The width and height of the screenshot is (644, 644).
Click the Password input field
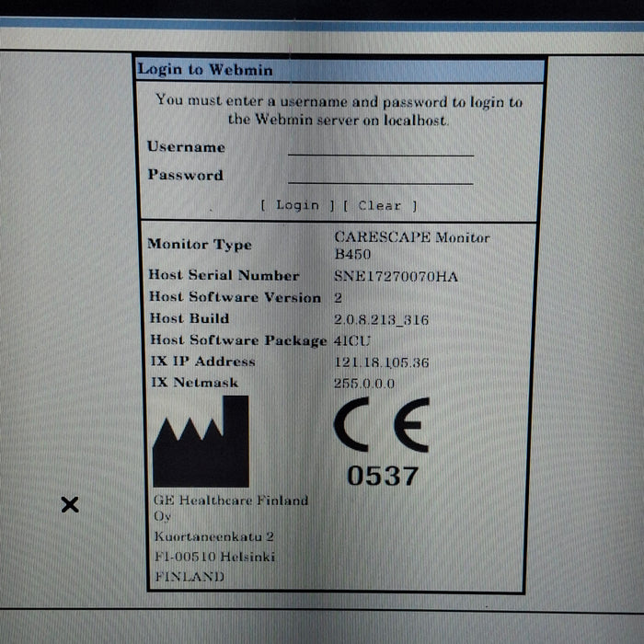(381, 176)
